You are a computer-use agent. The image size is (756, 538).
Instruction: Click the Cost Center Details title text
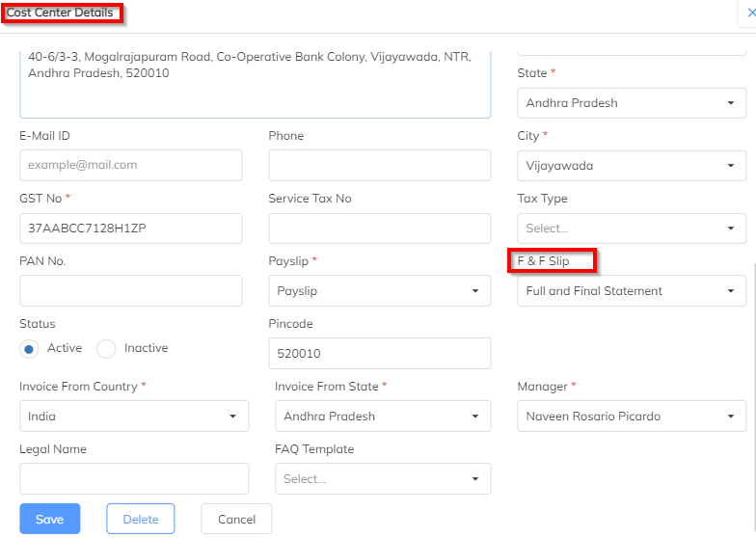pyautogui.click(x=60, y=13)
